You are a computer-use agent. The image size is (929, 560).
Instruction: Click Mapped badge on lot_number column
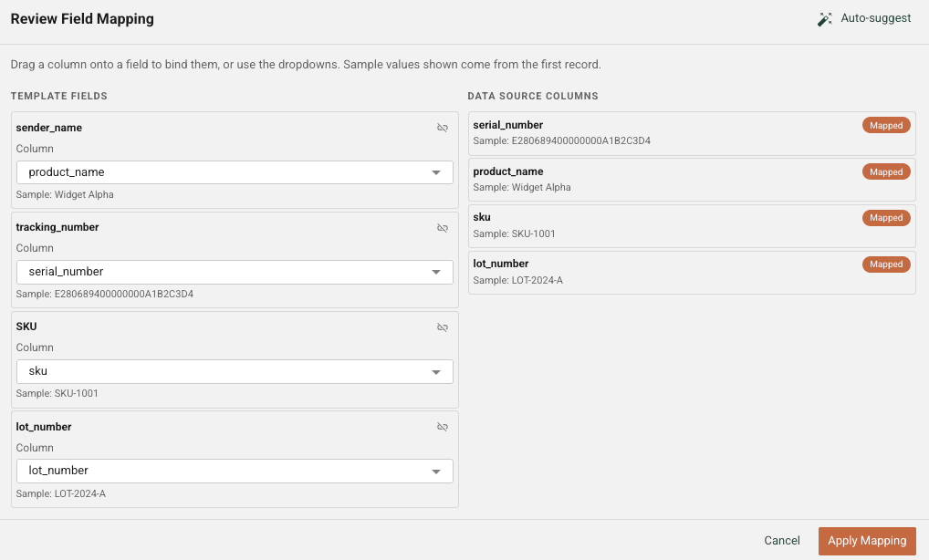point(886,264)
